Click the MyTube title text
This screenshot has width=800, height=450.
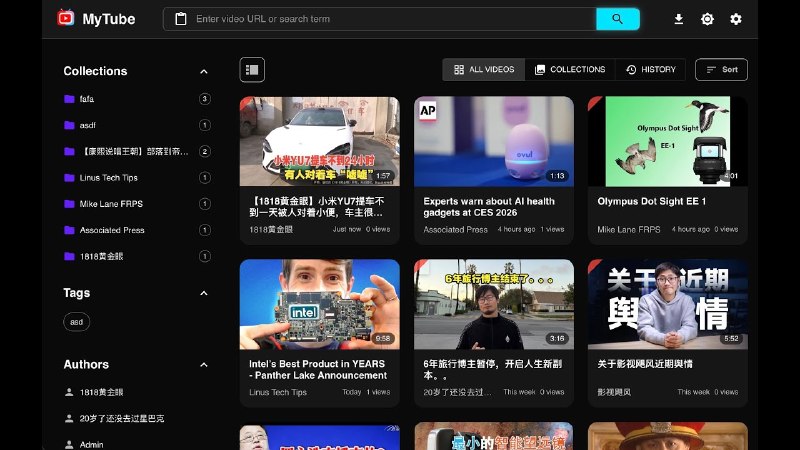coord(109,19)
